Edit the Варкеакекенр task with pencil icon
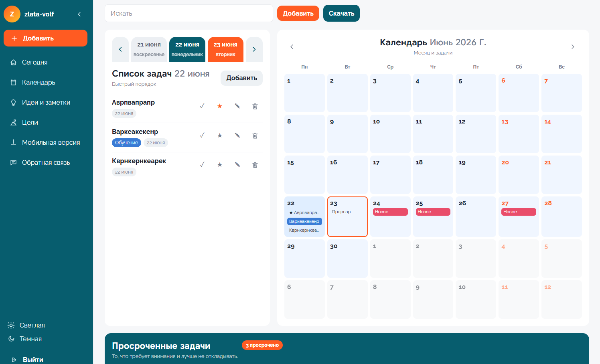The height and width of the screenshot is (364, 600). click(237, 135)
